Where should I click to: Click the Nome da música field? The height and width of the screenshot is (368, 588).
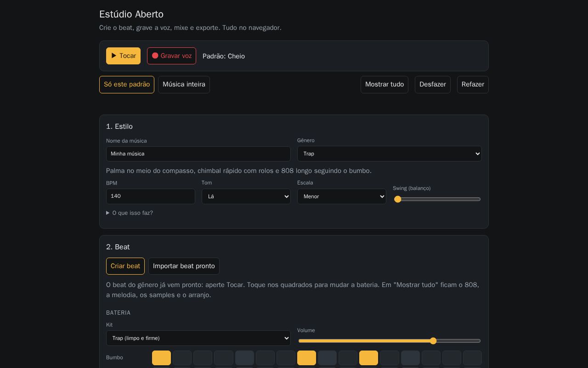point(198,154)
